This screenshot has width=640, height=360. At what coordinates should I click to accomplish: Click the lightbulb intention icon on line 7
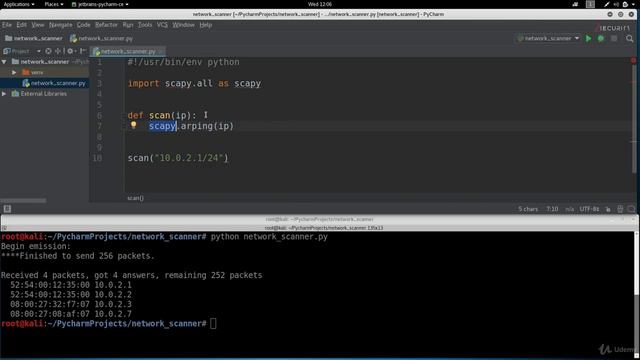tap(133, 125)
